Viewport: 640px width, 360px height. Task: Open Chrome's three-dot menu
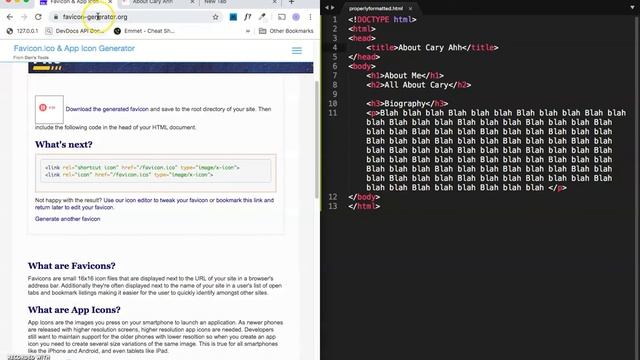310,17
